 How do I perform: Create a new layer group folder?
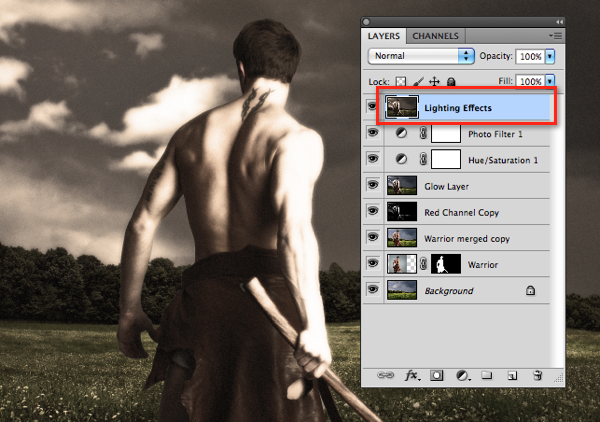(487, 375)
